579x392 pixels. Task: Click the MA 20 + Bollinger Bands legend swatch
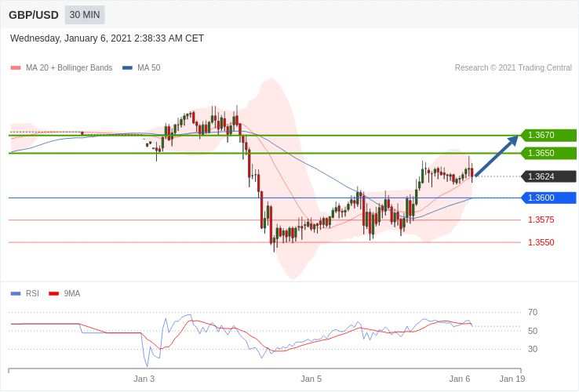pos(16,68)
